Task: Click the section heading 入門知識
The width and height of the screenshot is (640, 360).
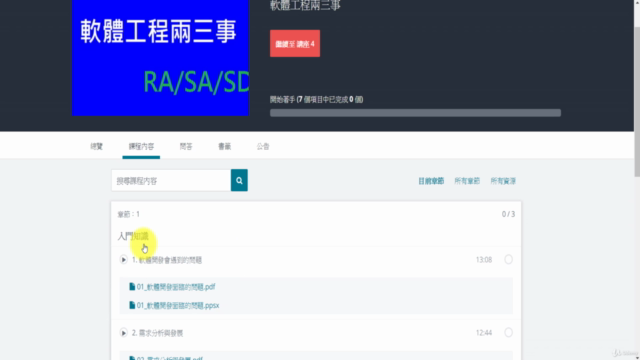Action: (x=133, y=236)
